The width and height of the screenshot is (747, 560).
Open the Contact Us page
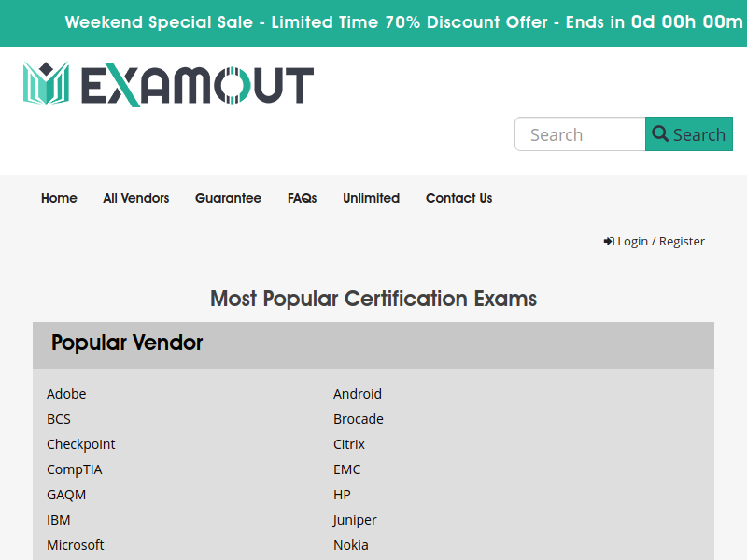click(458, 198)
